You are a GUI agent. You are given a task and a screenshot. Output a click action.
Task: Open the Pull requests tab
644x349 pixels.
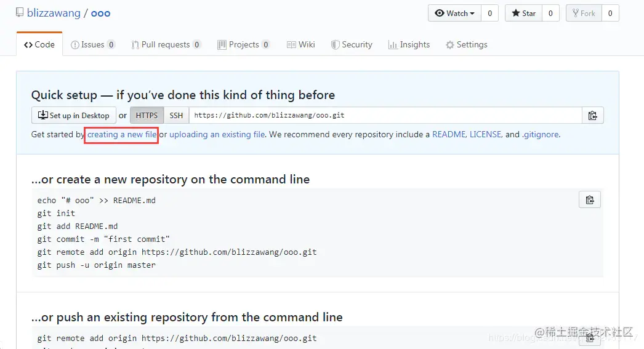pos(166,44)
